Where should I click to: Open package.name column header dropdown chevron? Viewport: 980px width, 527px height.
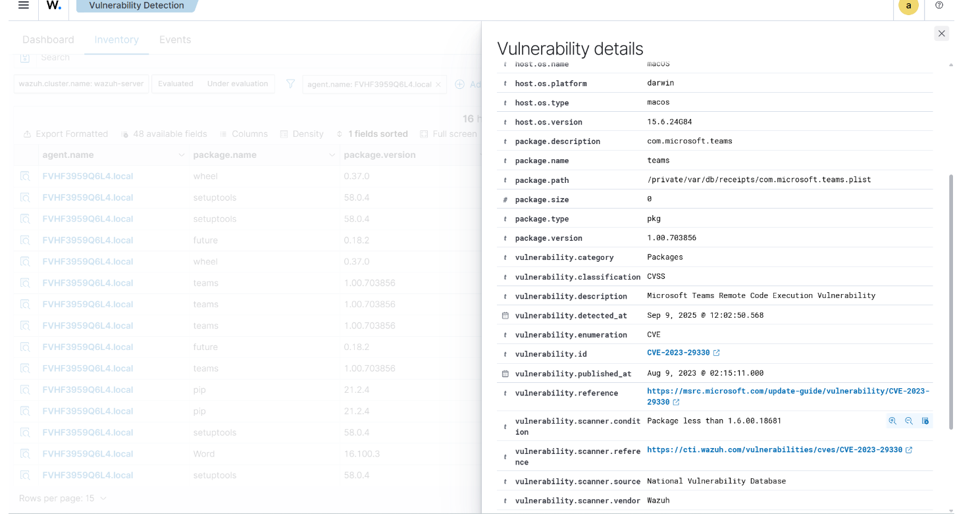tap(332, 155)
